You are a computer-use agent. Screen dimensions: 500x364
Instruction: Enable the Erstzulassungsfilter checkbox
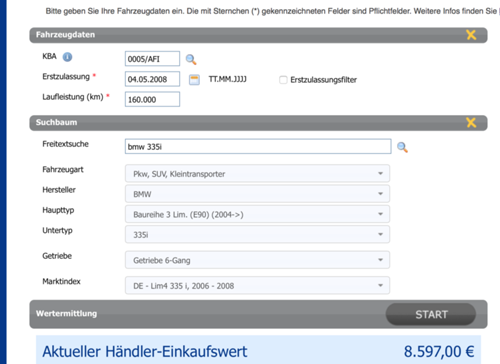click(x=283, y=80)
